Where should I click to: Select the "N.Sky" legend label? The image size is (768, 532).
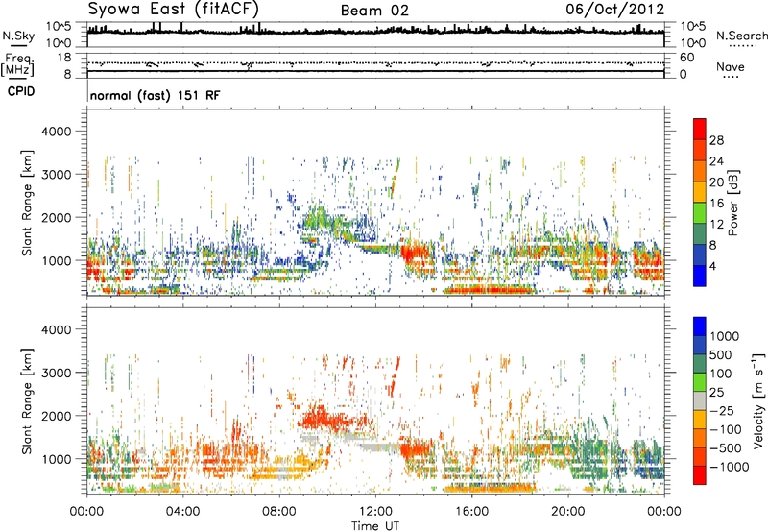[18, 36]
